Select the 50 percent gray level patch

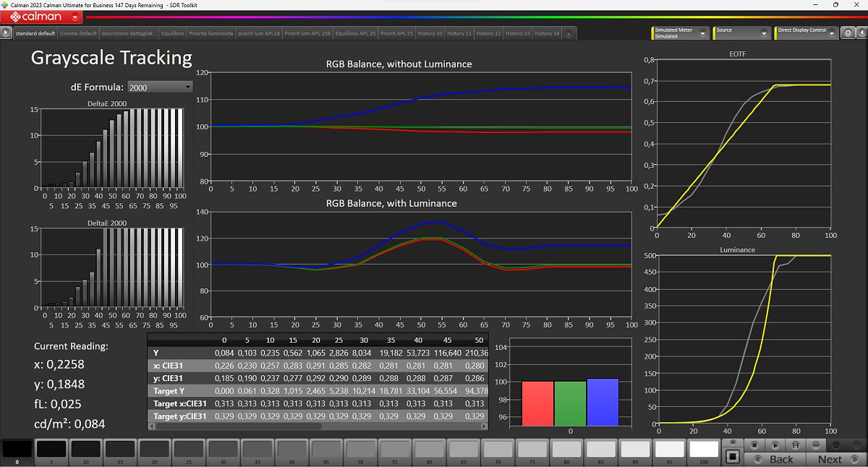[359, 450]
